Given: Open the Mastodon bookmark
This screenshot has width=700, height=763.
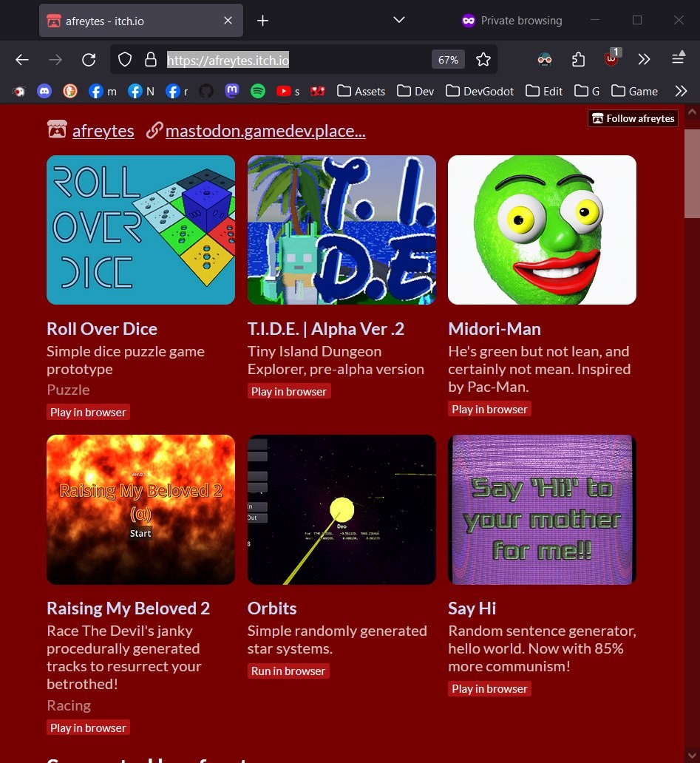Looking at the screenshot, I should [232, 91].
